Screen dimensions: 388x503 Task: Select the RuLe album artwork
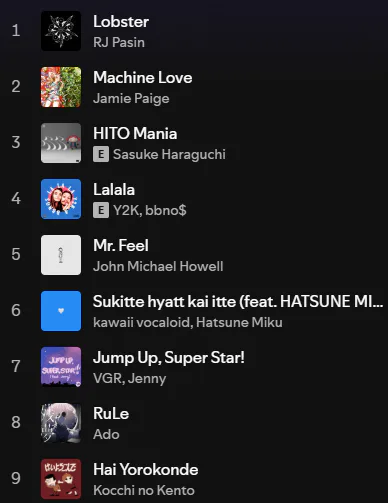coord(61,423)
